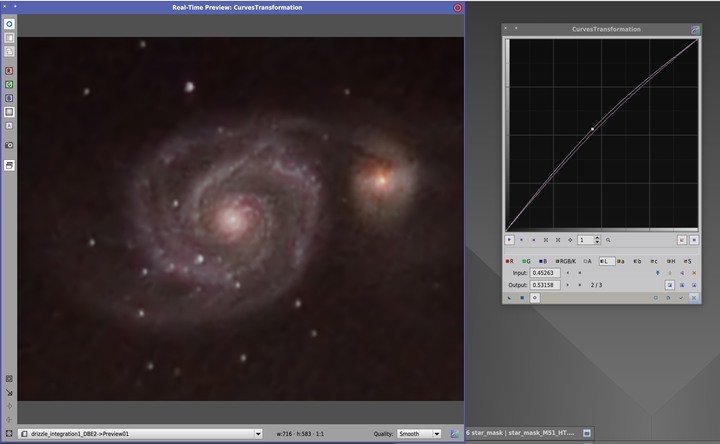The image size is (720, 444).
Task: Toggle show grid button right of curve toolbar
Action: [682, 240]
